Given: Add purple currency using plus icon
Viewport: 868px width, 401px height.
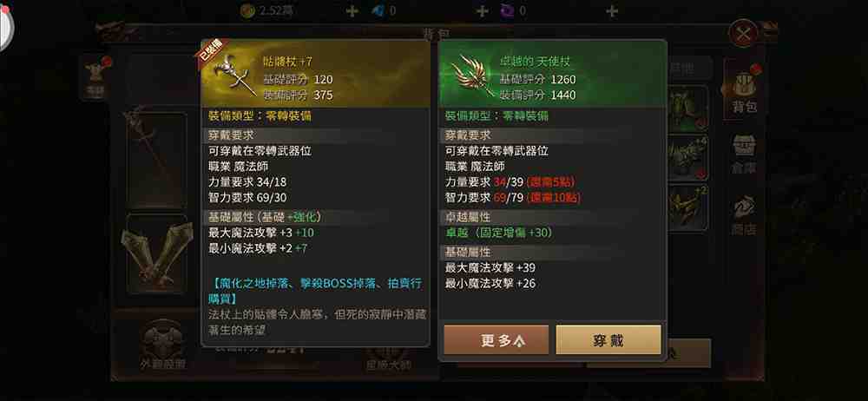Looking at the screenshot, I should 612,10.
